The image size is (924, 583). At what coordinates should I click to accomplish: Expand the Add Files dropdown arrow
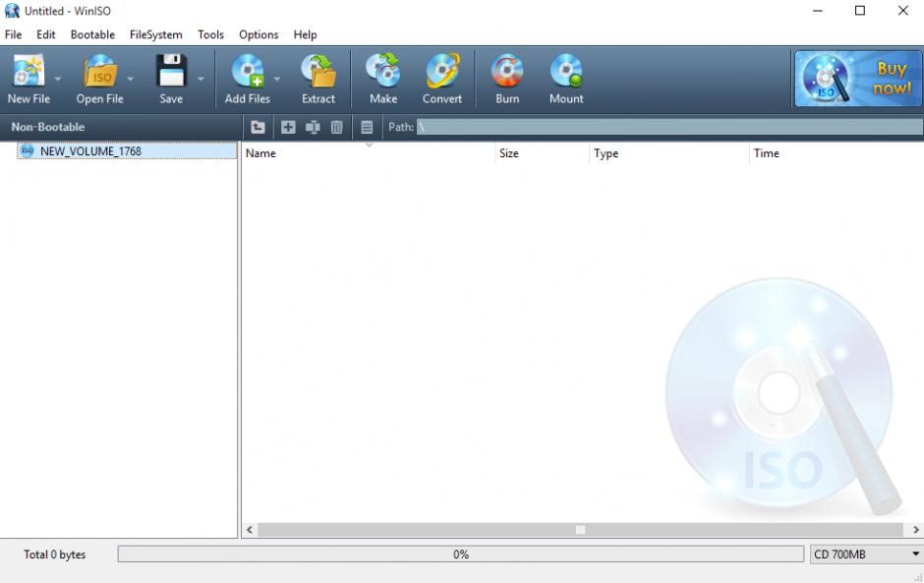coord(277,79)
